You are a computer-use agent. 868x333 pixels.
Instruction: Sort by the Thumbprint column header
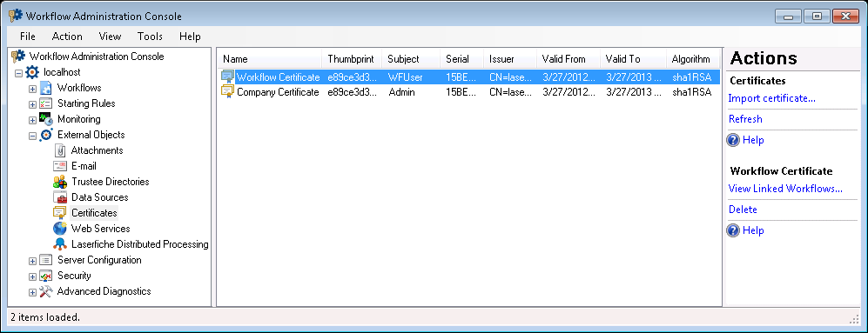point(352,59)
